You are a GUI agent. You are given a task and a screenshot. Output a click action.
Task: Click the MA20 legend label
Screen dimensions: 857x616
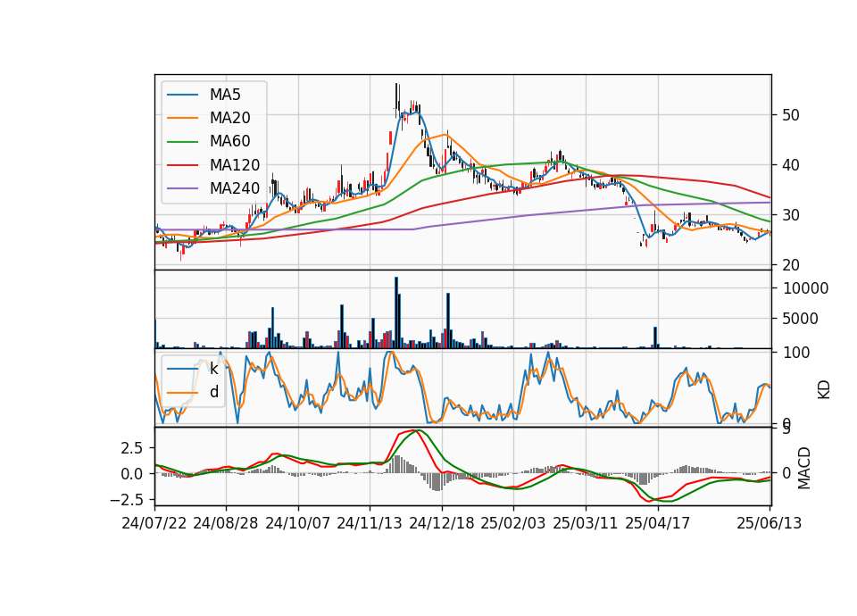pyautogui.click(x=229, y=118)
